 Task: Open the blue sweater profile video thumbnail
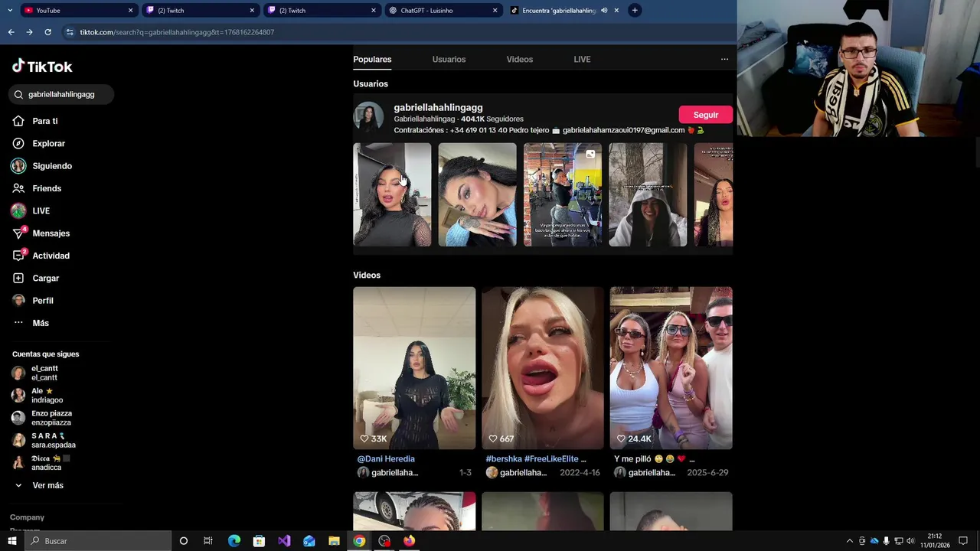(x=477, y=194)
